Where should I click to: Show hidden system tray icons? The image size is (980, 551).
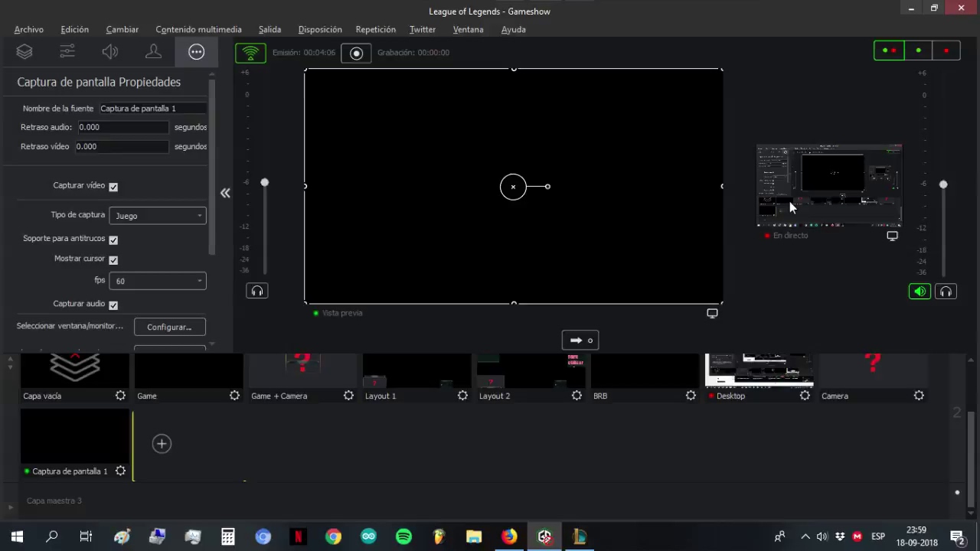[805, 536]
